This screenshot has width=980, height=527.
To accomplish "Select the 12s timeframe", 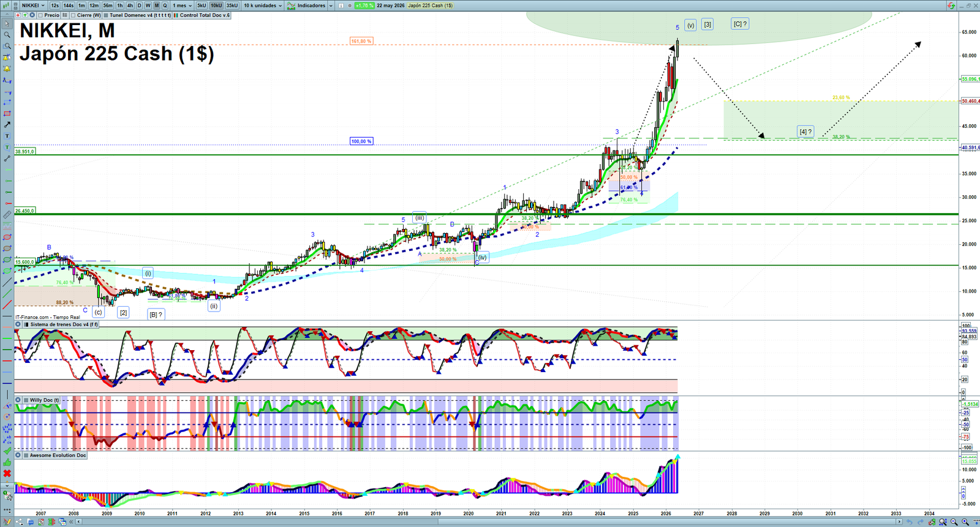I will tap(55, 6).
